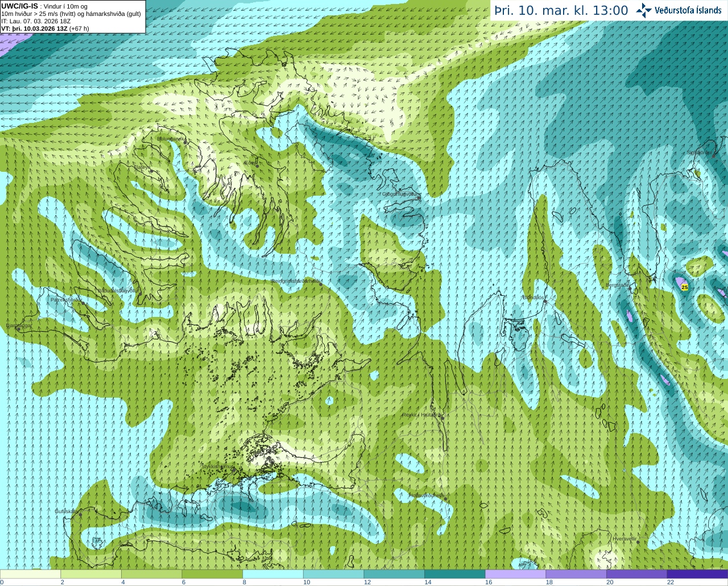Image resolution: width=728 pixels, height=586 pixels.
Task: Click the yellow 25 gust marker
Action: pos(684,287)
